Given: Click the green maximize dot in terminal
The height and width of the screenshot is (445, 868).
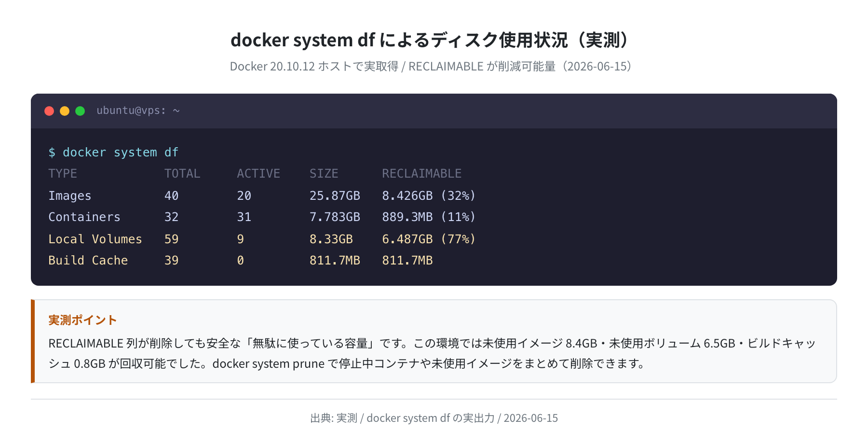Looking at the screenshot, I should (x=80, y=111).
